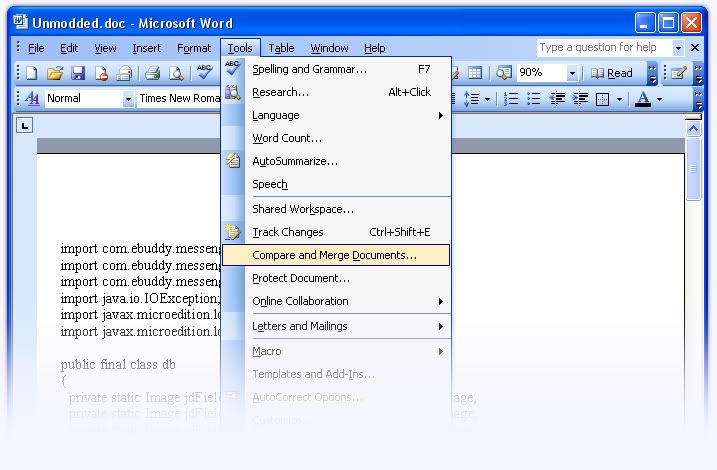Viewport: 717px width, 470px height.
Task: Save document with floppy disk icon
Action: click(x=78, y=73)
